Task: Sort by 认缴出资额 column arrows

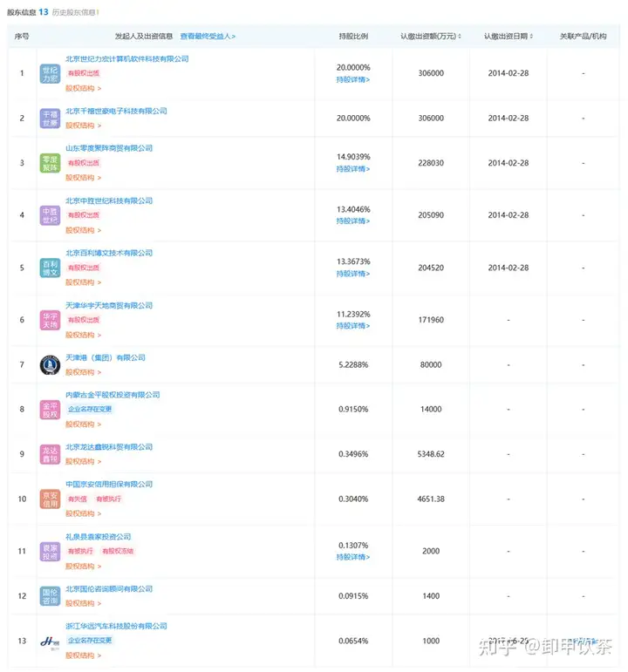Action: [x=460, y=37]
